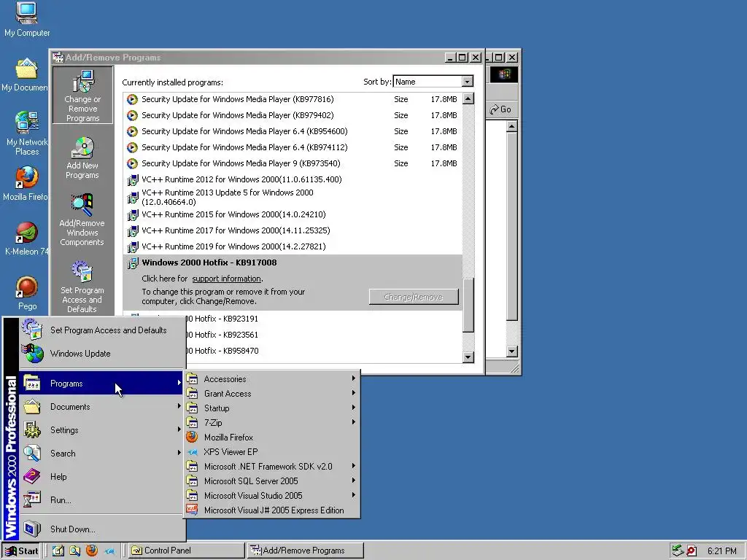Image resolution: width=747 pixels, height=560 pixels.
Task: Switch to Control Panel taskbar button
Action: [x=186, y=551]
